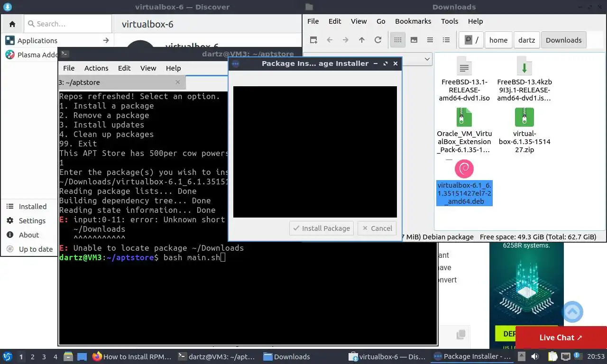Image resolution: width=607 pixels, height=364 pixels.
Task: Select virtual-box-6.1.35 zip archive
Action: pos(524,130)
